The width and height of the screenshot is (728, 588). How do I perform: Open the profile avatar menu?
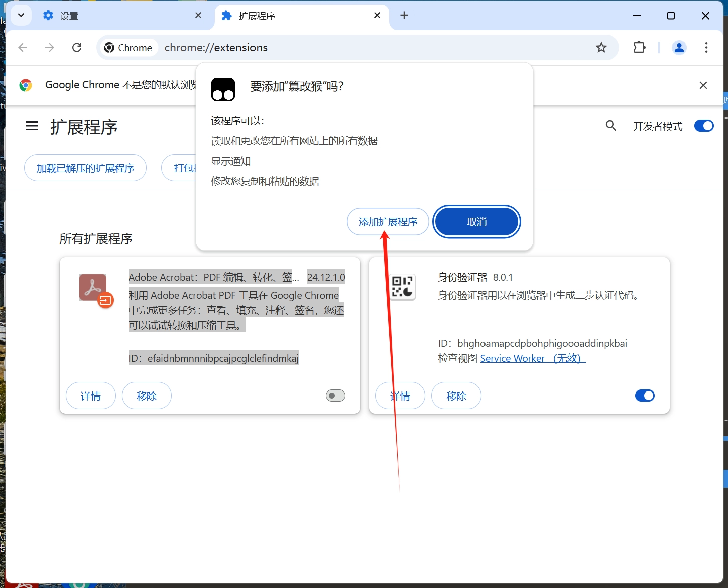pyautogui.click(x=679, y=47)
